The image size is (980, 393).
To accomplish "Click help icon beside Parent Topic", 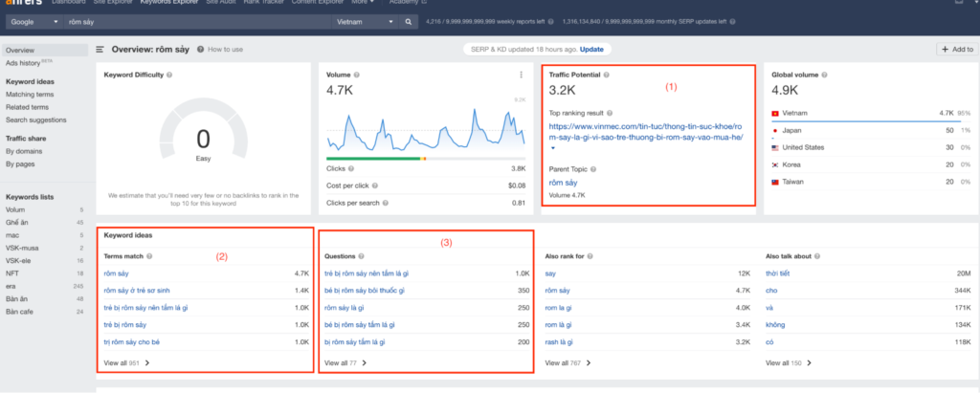I will [593, 169].
